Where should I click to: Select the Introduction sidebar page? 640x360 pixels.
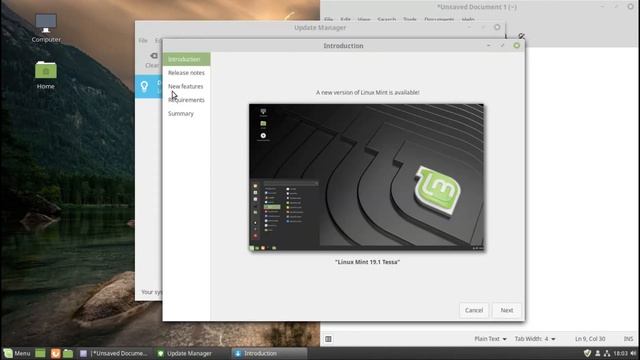point(187,59)
